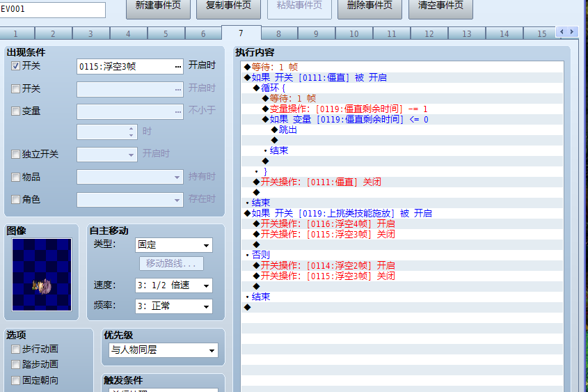Uncheck the first 开关 condition checkbox
The width and height of the screenshot is (588, 392).
click(15, 66)
